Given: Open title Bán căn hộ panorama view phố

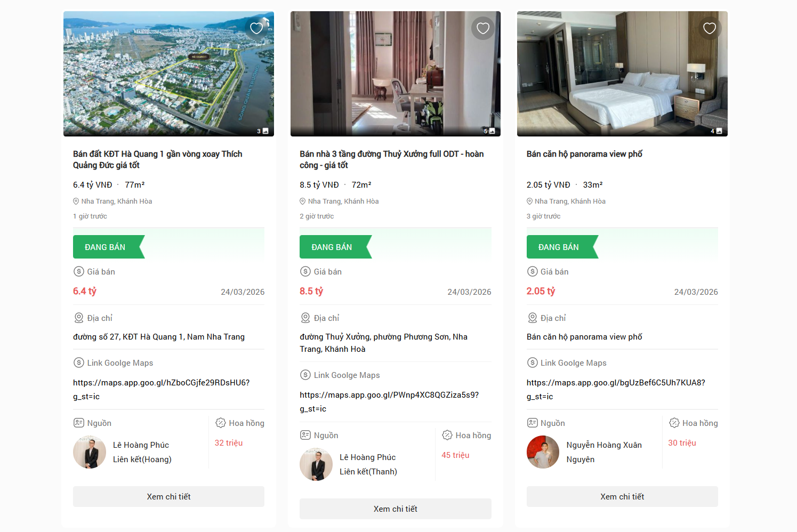Looking at the screenshot, I should (584, 154).
